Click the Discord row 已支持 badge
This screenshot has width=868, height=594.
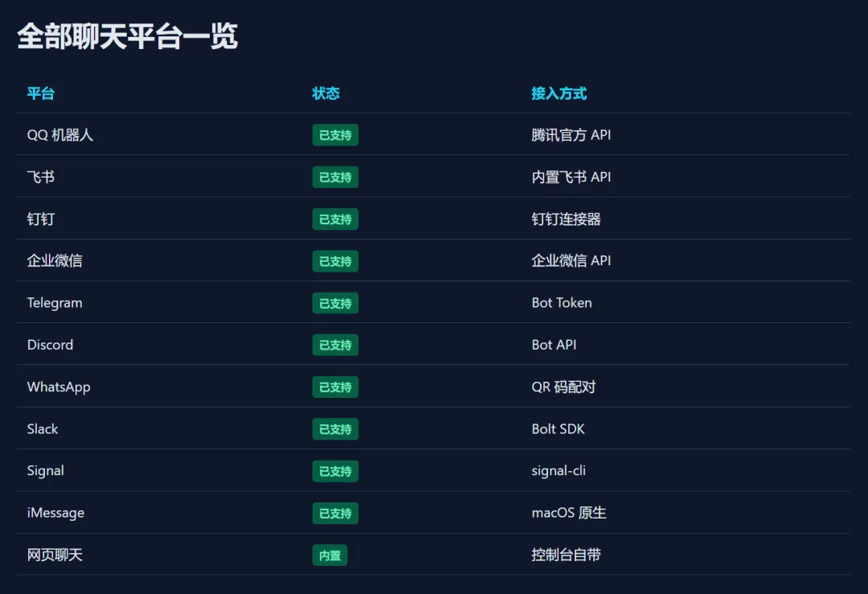(335, 345)
